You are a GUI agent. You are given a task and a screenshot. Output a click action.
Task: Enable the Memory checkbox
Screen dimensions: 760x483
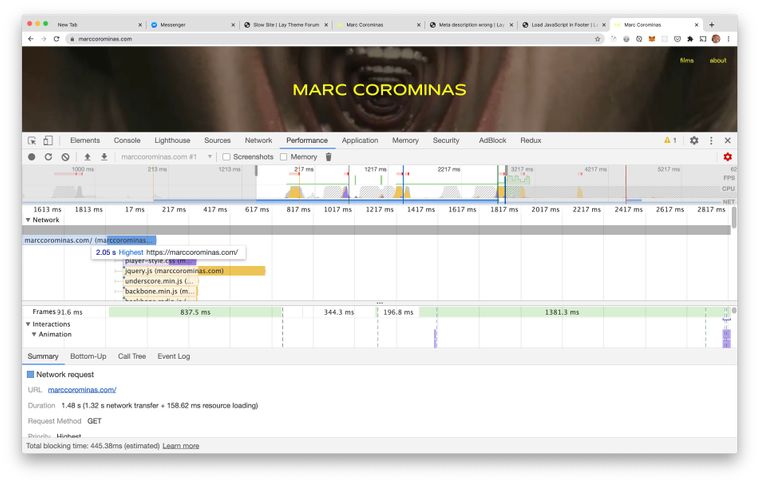(284, 157)
